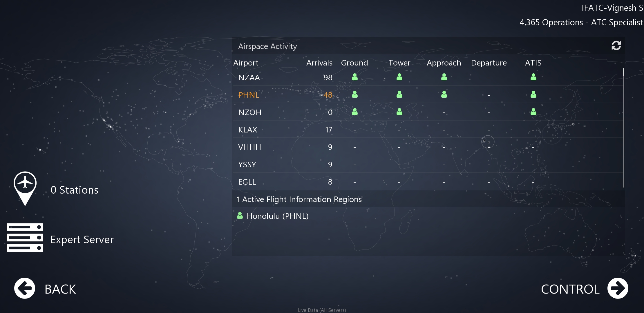Select the PHNL ATIS station icon

click(x=533, y=94)
